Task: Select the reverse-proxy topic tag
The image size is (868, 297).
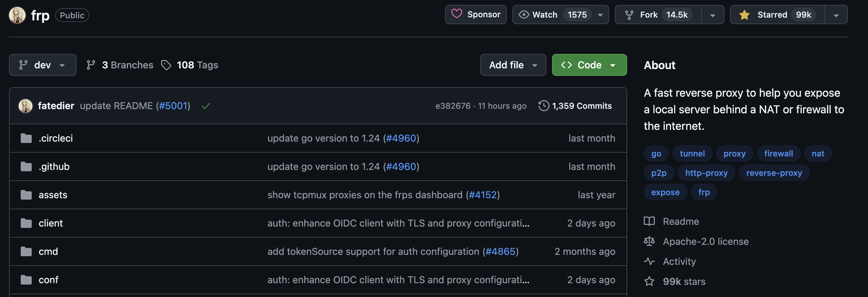Action: coord(774,173)
